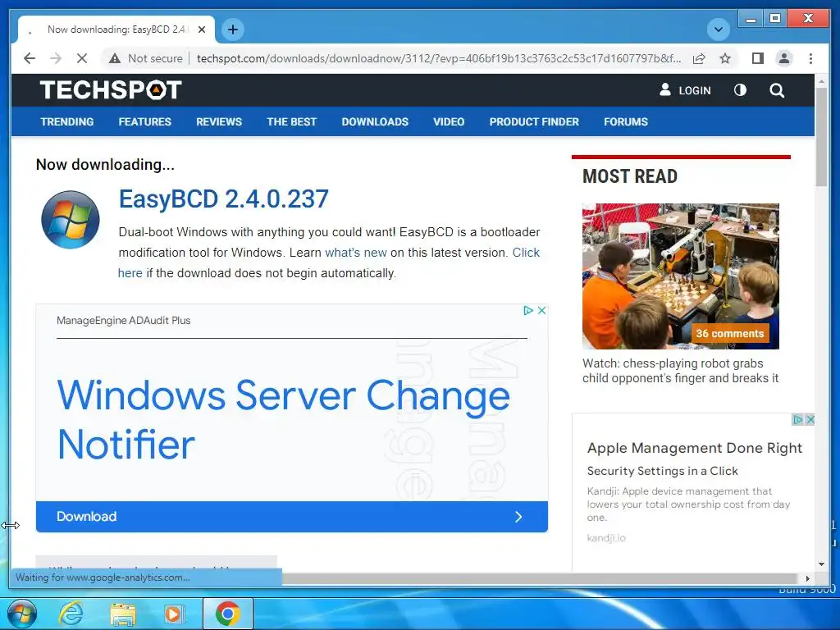
Task: Click the Chrome taskbar icon
Action: coord(228,614)
